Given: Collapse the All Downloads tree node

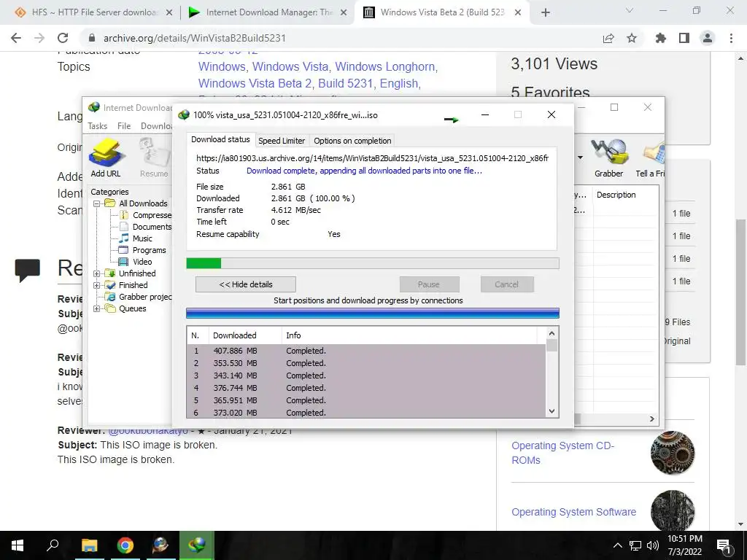Looking at the screenshot, I should coord(97,203).
